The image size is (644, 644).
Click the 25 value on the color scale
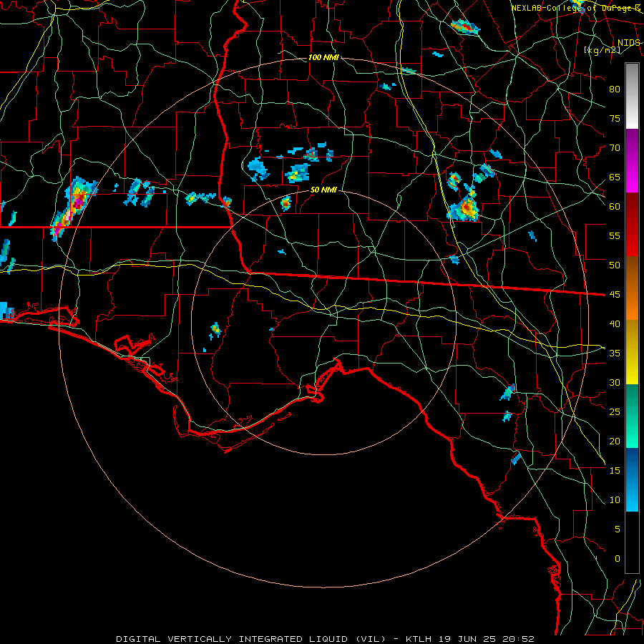point(615,412)
